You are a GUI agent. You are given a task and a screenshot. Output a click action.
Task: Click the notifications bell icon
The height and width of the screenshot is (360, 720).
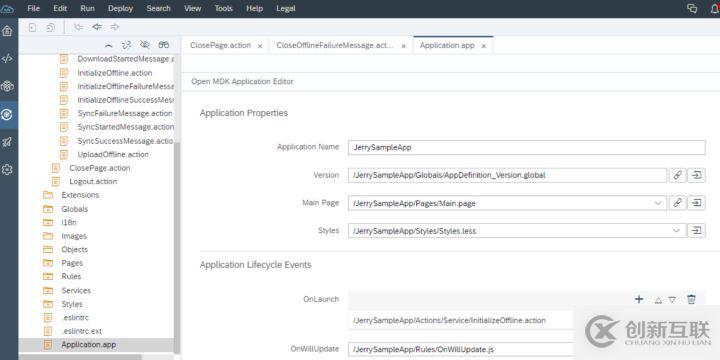pos(714,8)
